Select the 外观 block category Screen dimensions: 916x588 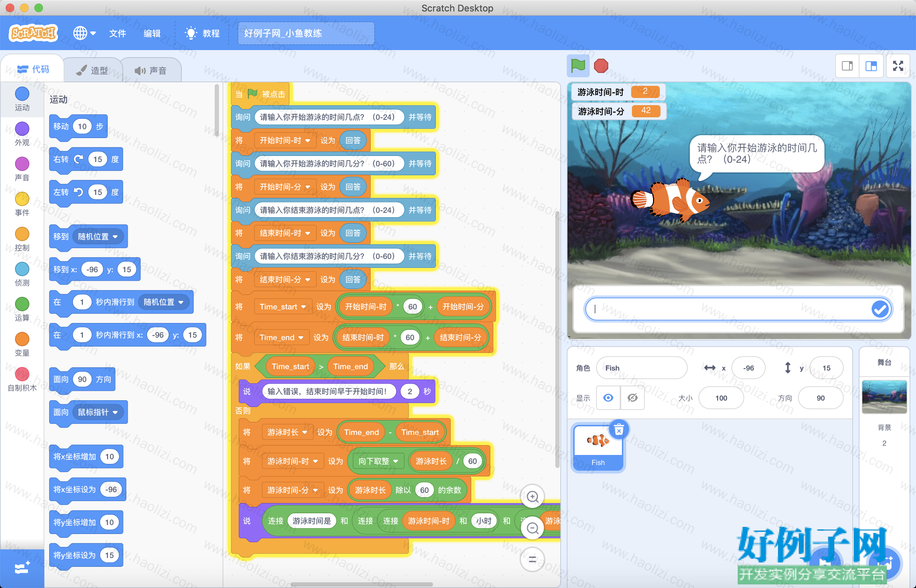[22, 134]
